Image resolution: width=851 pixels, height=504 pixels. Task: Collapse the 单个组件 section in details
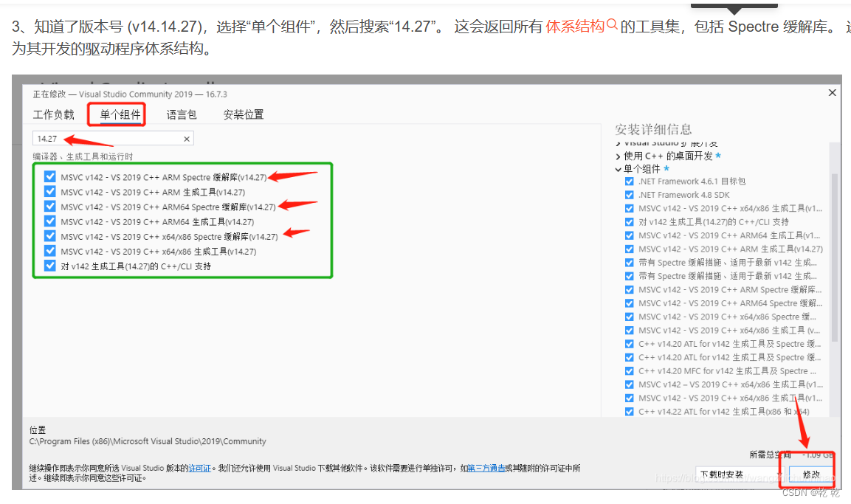point(619,169)
